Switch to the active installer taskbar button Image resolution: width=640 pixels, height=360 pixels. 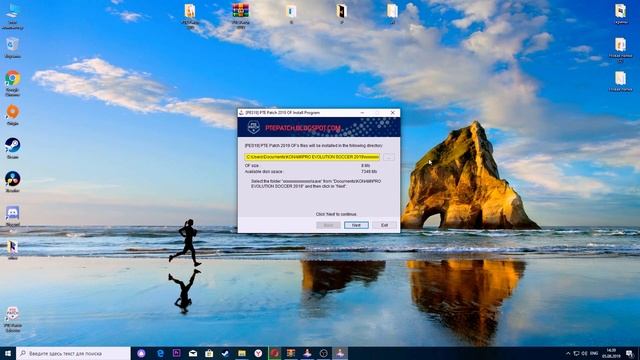click(x=340, y=353)
